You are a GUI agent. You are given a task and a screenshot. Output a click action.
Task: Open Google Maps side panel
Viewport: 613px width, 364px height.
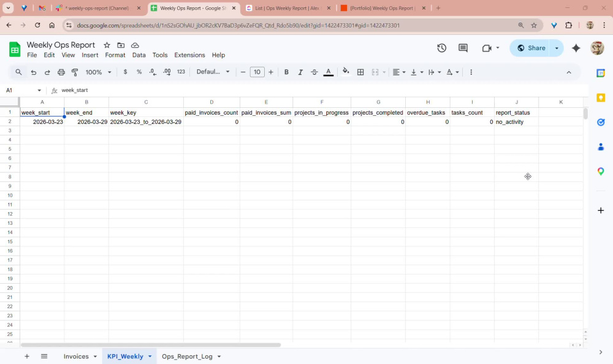pyautogui.click(x=601, y=171)
